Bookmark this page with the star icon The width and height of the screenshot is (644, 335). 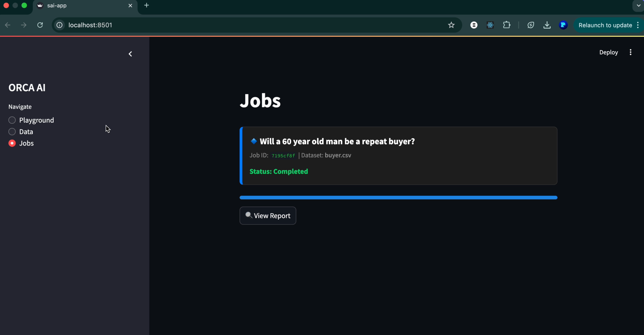click(451, 25)
